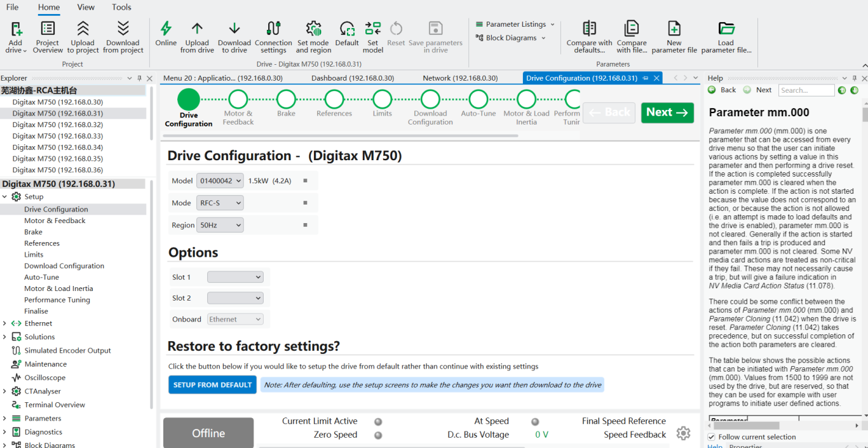Click Load parameter file icon
868x448 pixels.
tap(726, 29)
